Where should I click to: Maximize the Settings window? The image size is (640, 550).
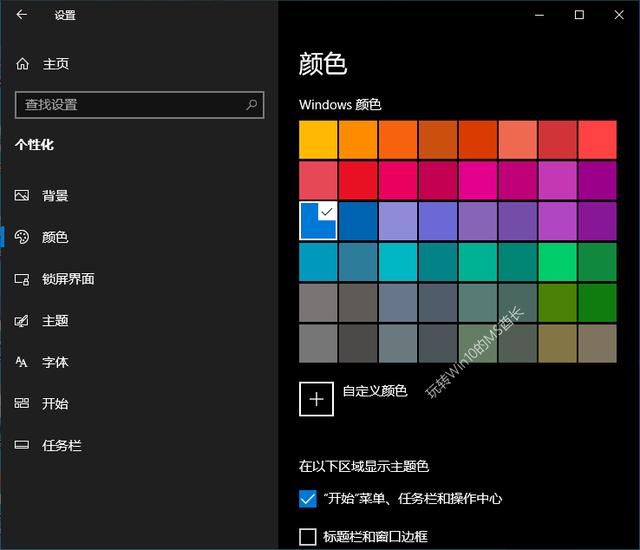579,15
